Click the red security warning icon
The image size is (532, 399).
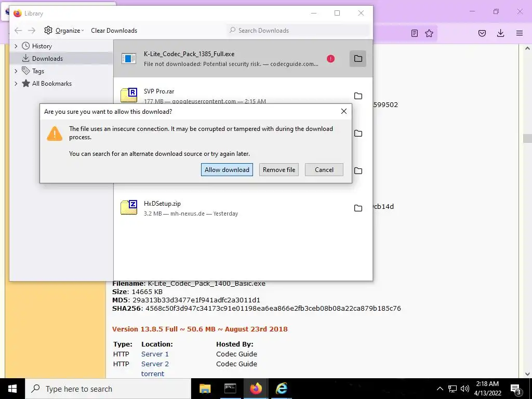(330, 59)
